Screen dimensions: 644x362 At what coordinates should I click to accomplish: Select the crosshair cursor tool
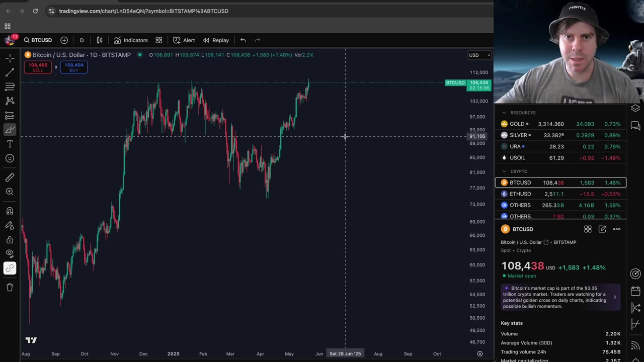pyautogui.click(x=10, y=58)
